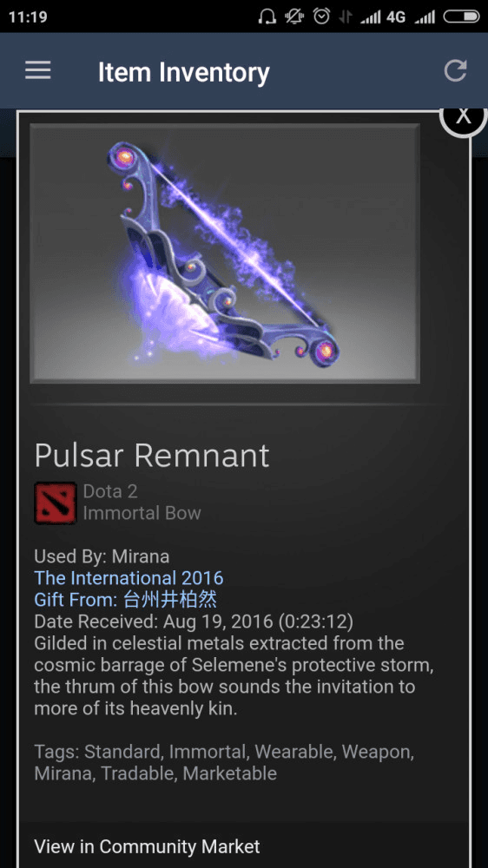Open the hamburger navigation menu
The width and height of the screenshot is (488, 868).
[x=37, y=70]
